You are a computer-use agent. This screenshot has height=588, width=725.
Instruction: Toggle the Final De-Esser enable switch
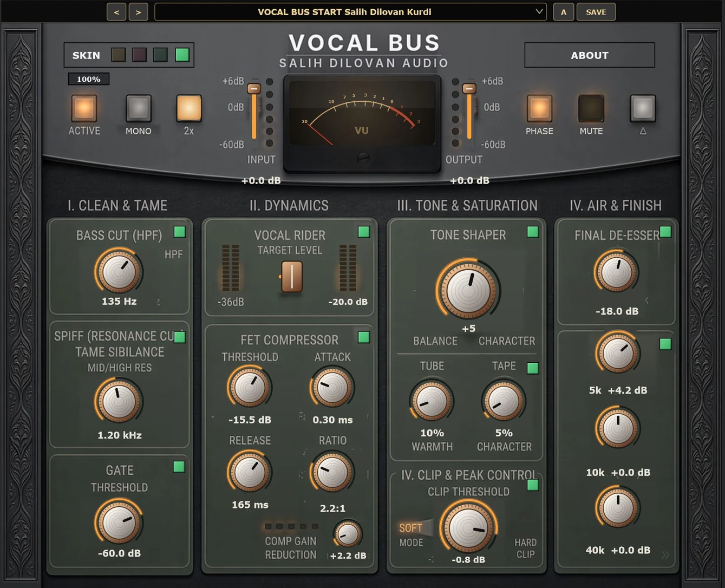click(x=665, y=232)
